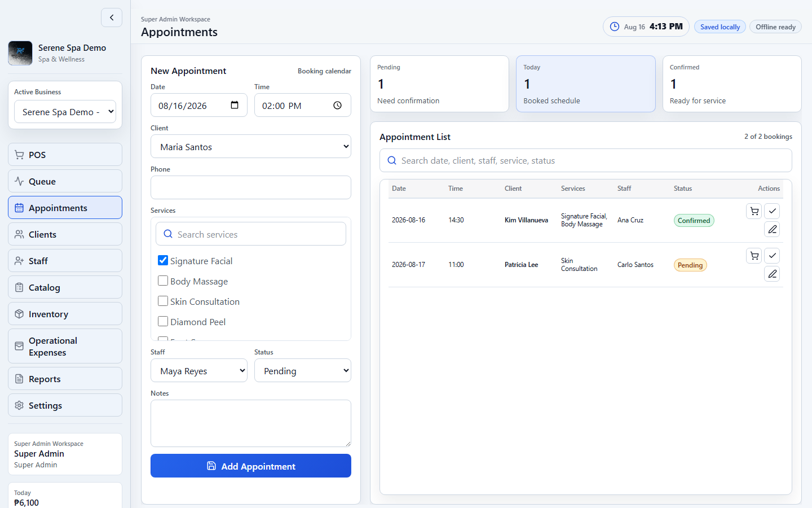Viewport: 812px width, 508px height.
Task: Click the cart icon for Kim Villanueva
Action: [x=754, y=211]
